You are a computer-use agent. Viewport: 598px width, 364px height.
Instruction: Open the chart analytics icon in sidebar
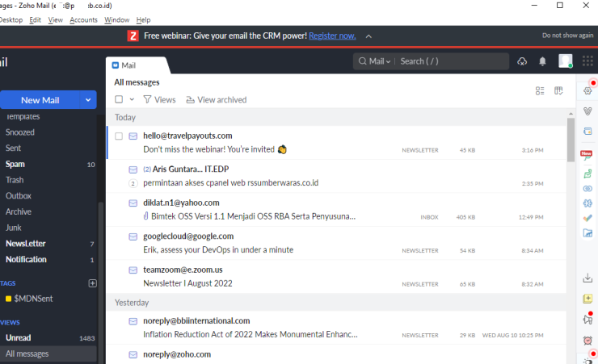click(587, 233)
